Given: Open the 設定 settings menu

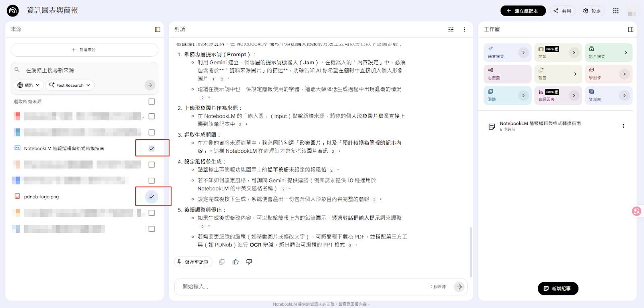Looking at the screenshot, I should point(592,11).
